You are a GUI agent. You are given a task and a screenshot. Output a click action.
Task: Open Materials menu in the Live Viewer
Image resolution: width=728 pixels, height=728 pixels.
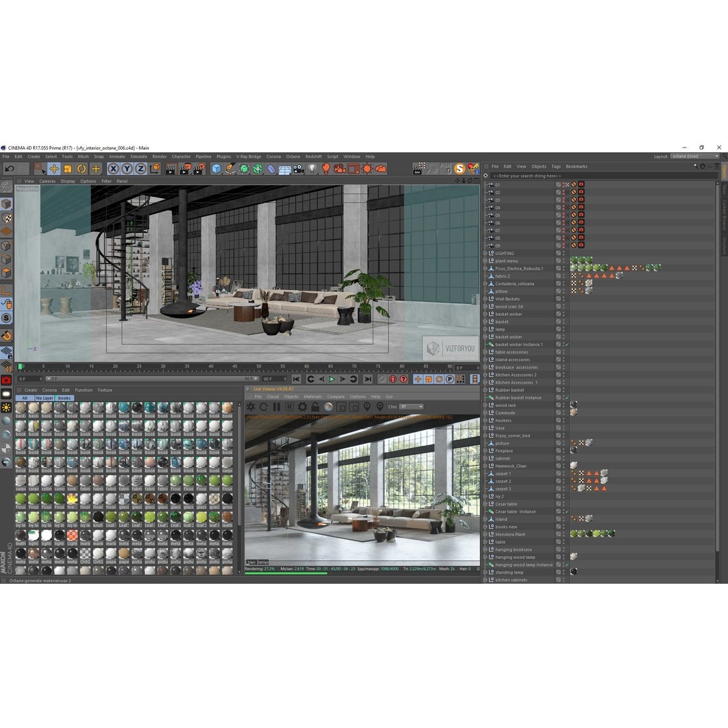tap(313, 397)
